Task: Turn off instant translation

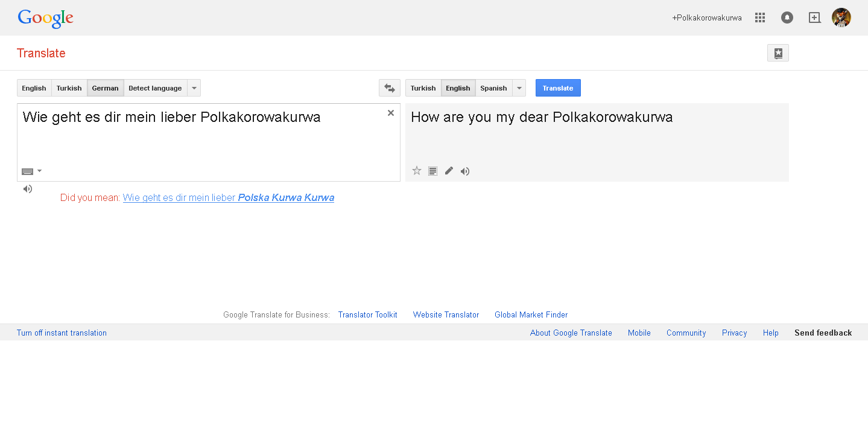Action: [62, 333]
